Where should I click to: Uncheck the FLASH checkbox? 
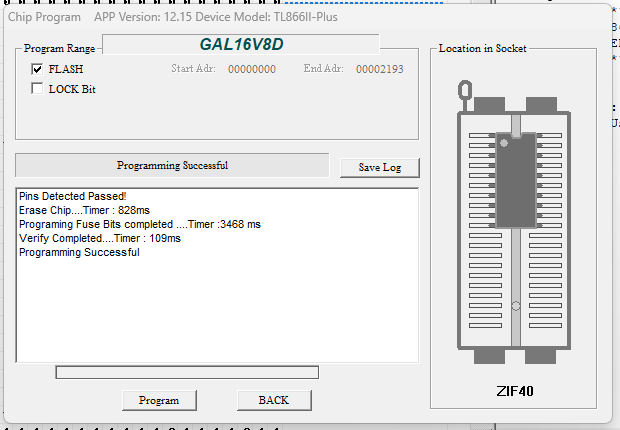(37, 69)
